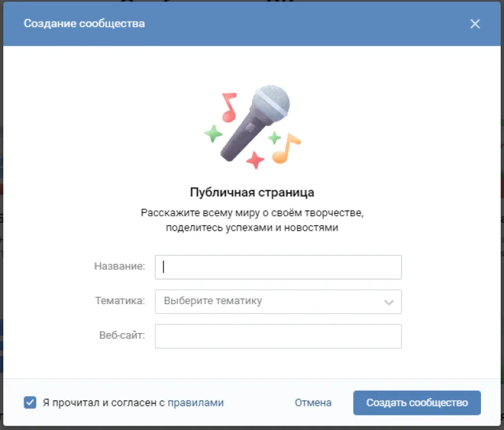Screen dimensions: 504x430
Task: Click the Отмена button
Action: click(313, 402)
